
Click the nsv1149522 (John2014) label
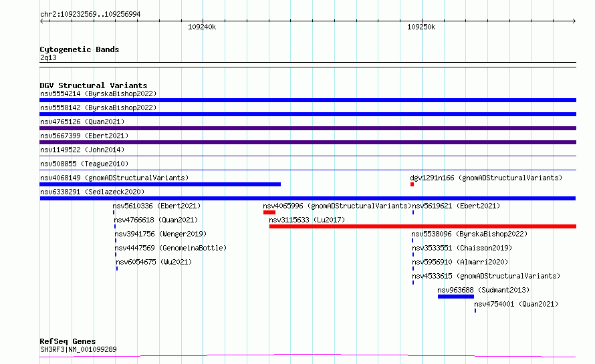[x=82, y=150]
